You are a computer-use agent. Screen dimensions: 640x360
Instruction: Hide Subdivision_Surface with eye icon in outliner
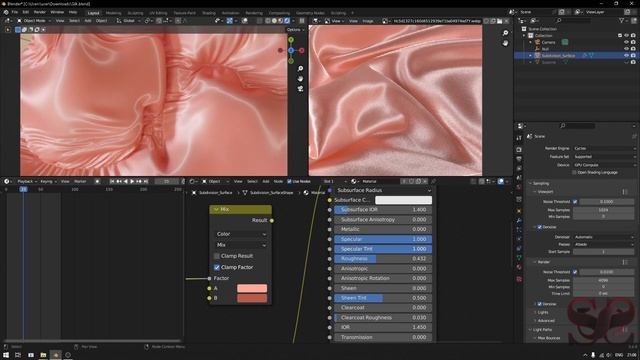(x=627, y=55)
